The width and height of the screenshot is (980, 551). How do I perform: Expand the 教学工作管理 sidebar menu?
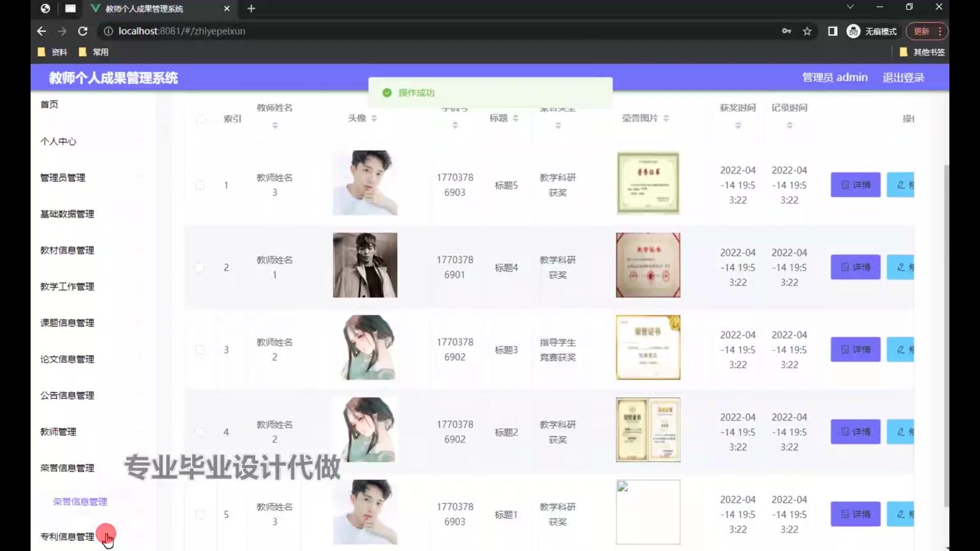tap(67, 286)
